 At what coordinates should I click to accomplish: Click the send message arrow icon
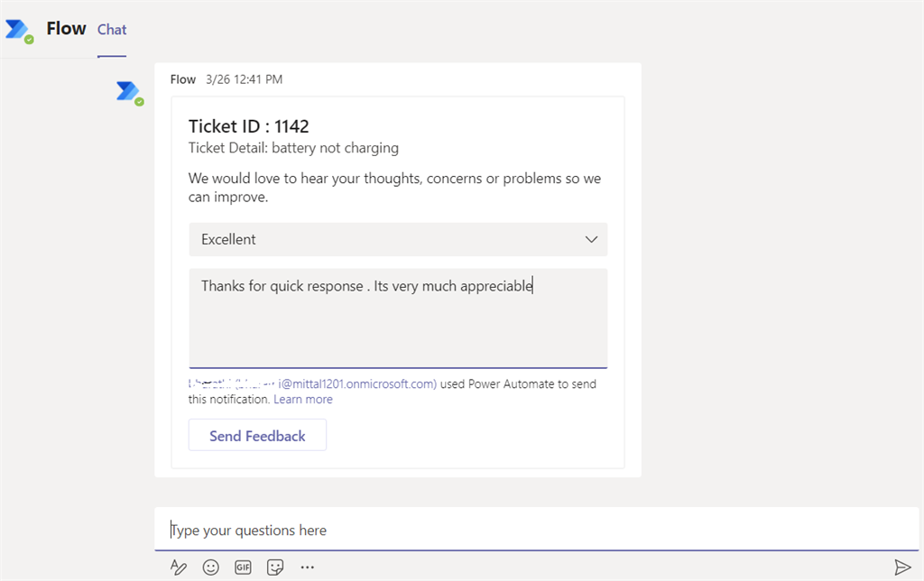[x=901, y=567]
